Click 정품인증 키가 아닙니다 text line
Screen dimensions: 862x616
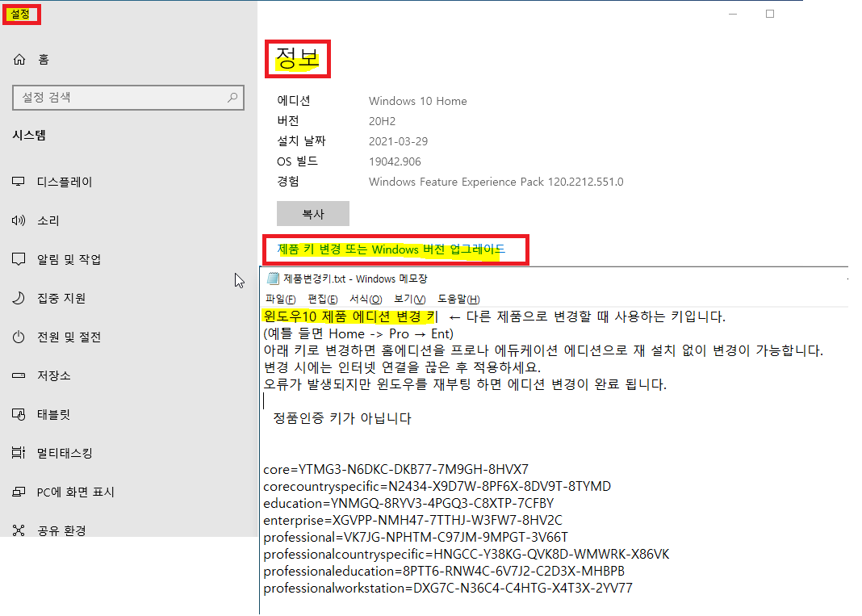click(x=342, y=418)
